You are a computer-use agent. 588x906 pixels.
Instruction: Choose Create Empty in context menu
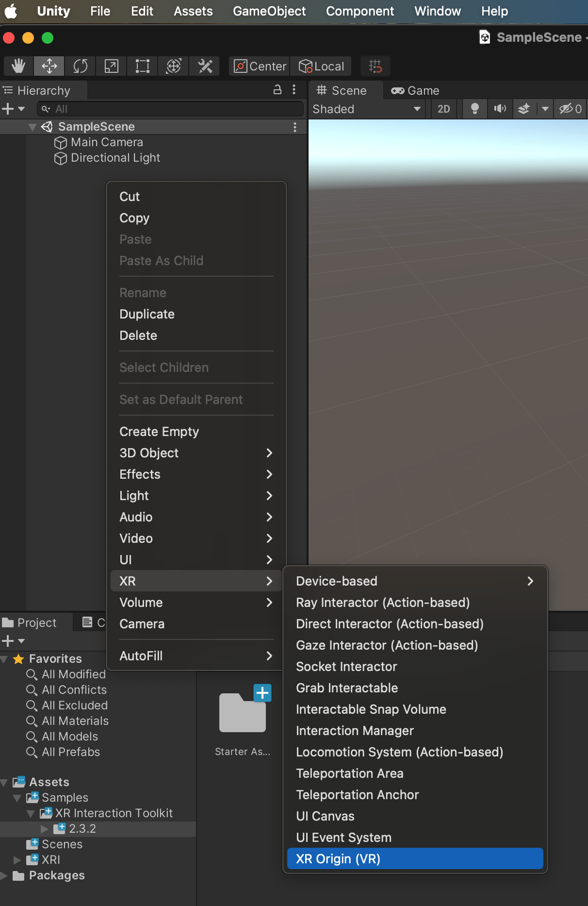pos(196,432)
